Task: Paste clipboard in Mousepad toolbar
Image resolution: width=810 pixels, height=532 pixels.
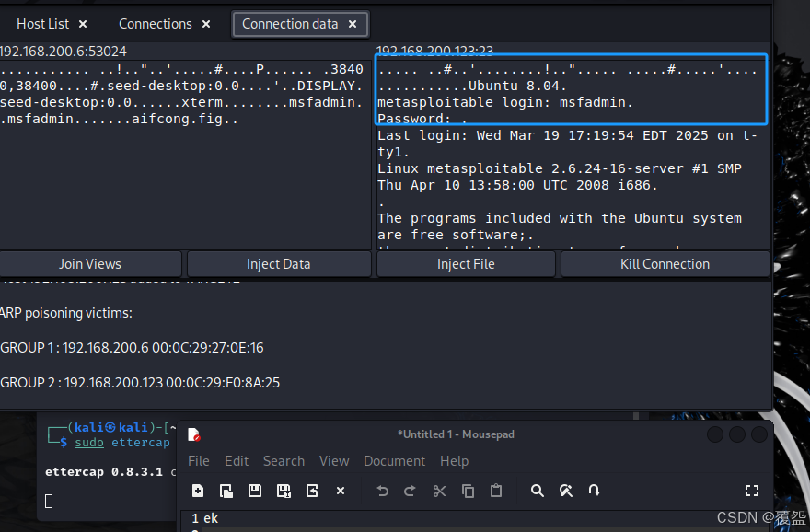Action: (x=496, y=491)
